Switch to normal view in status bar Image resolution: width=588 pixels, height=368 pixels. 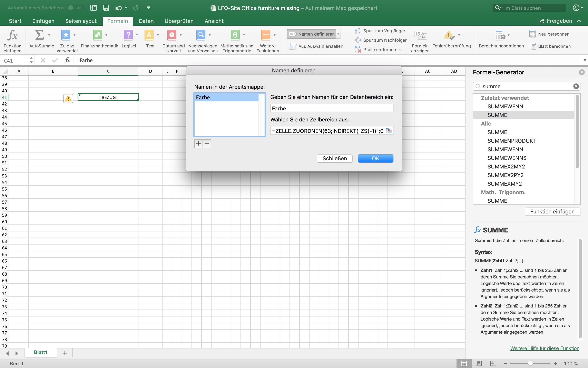(x=464, y=363)
